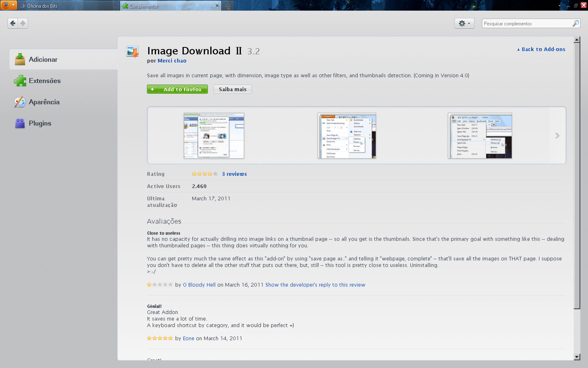Open the Plugins category
The height and width of the screenshot is (368, 588).
click(40, 123)
